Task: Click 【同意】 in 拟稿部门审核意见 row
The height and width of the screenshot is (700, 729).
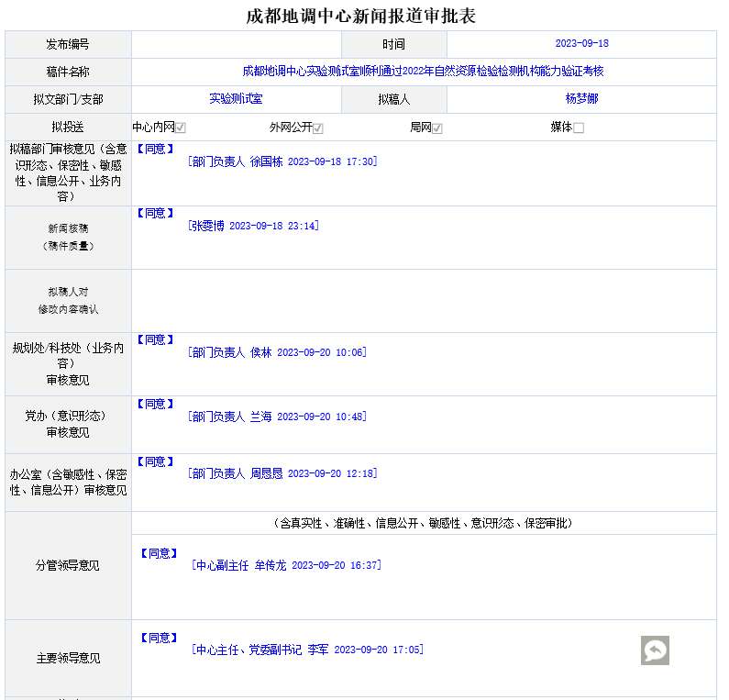Action: (x=155, y=149)
